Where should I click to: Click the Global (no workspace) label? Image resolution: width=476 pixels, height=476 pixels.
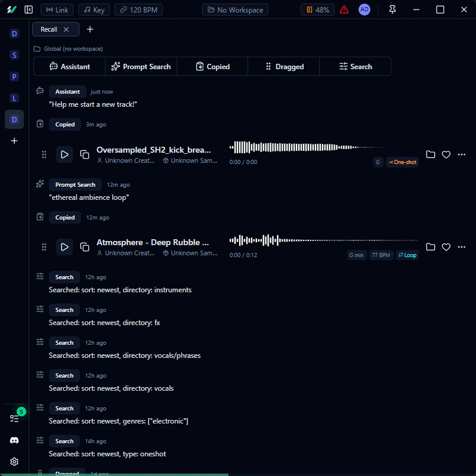pos(73,48)
